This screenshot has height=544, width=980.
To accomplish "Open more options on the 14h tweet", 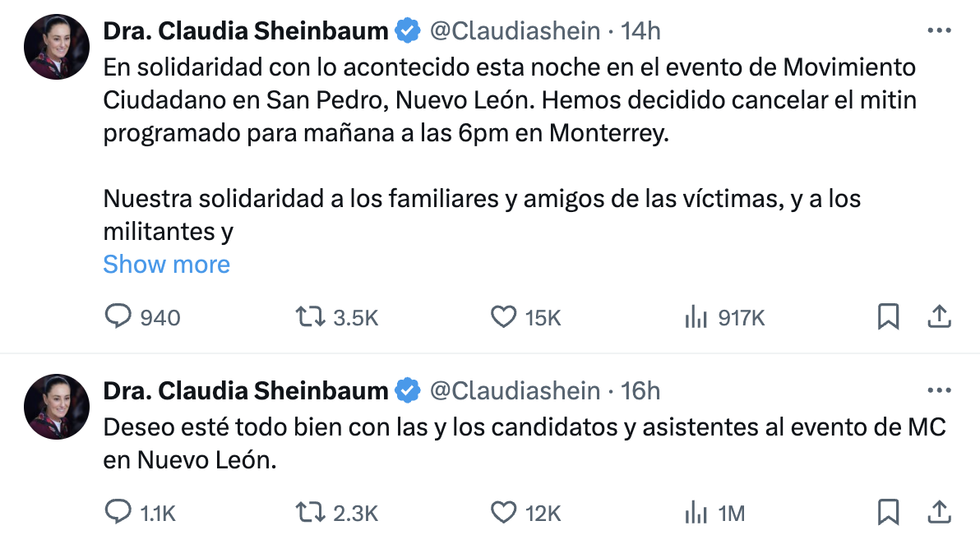I will [x=939, y=30].
